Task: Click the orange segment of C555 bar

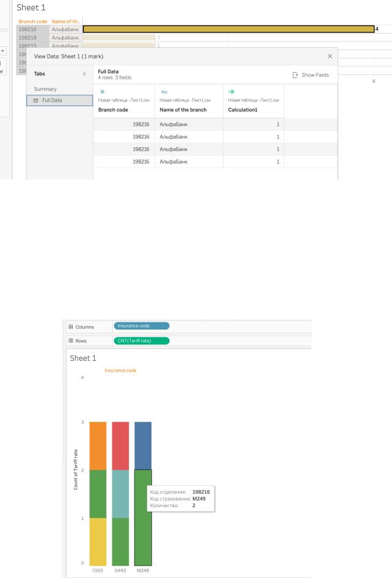Action: point(98,446)
